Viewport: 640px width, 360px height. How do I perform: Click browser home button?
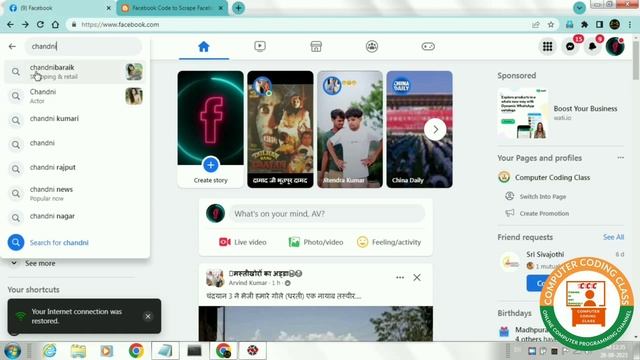pos(55,24)
